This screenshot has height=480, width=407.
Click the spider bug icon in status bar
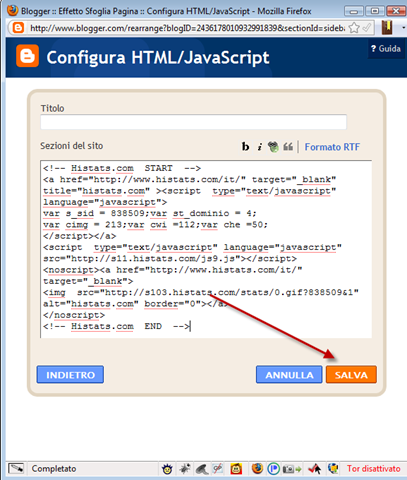point(184,468)
